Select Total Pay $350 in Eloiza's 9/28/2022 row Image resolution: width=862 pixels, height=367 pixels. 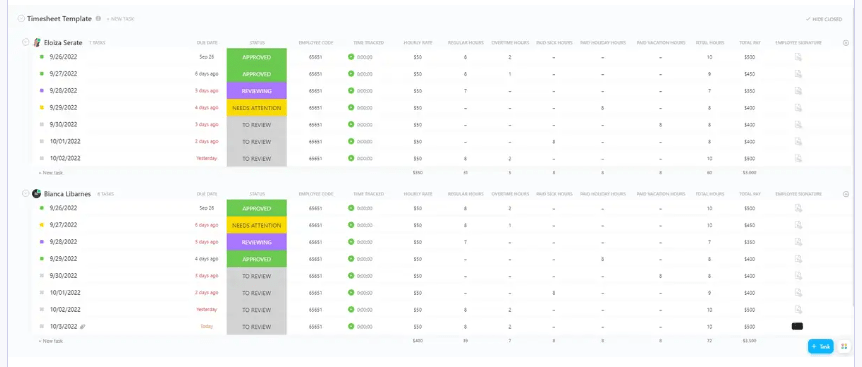[x=748, y=91]
